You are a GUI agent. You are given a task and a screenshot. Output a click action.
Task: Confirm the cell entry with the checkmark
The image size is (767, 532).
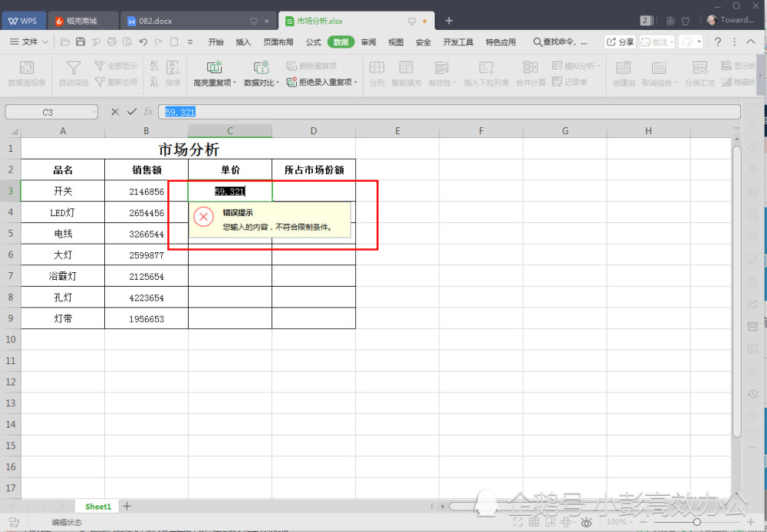click(132, 112)
